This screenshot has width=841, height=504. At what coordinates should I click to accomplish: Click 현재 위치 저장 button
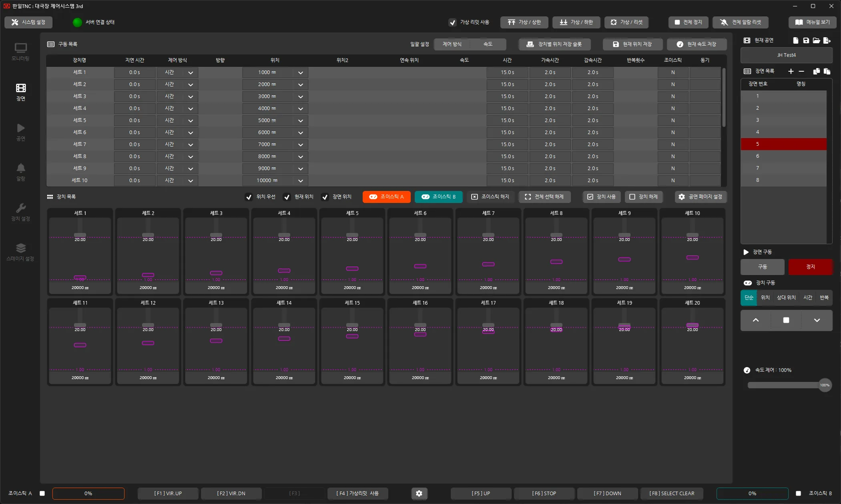(x=632, y=44)
